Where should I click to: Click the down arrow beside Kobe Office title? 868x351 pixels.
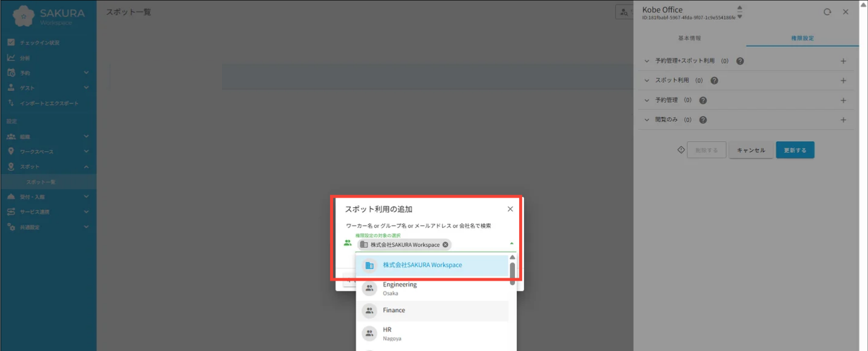tap(739, 16)
